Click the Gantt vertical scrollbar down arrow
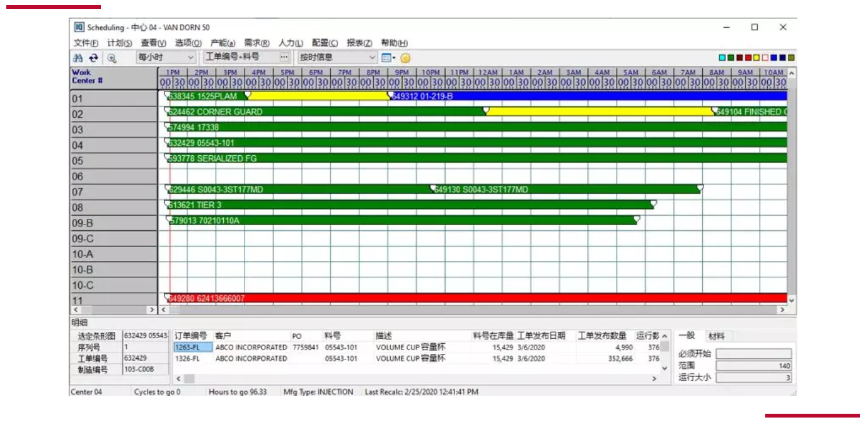Screen dimensions: 868x427 point(792,301)
